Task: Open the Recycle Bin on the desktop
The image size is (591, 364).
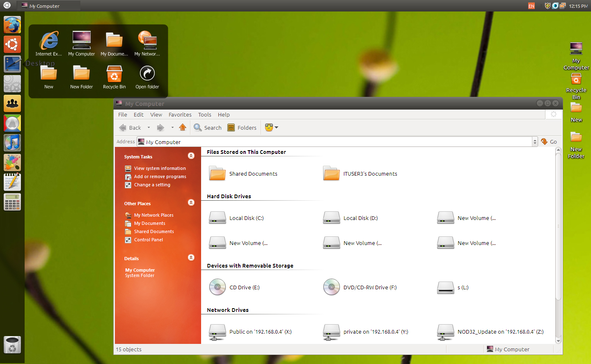Action: (x=576, y=80)
